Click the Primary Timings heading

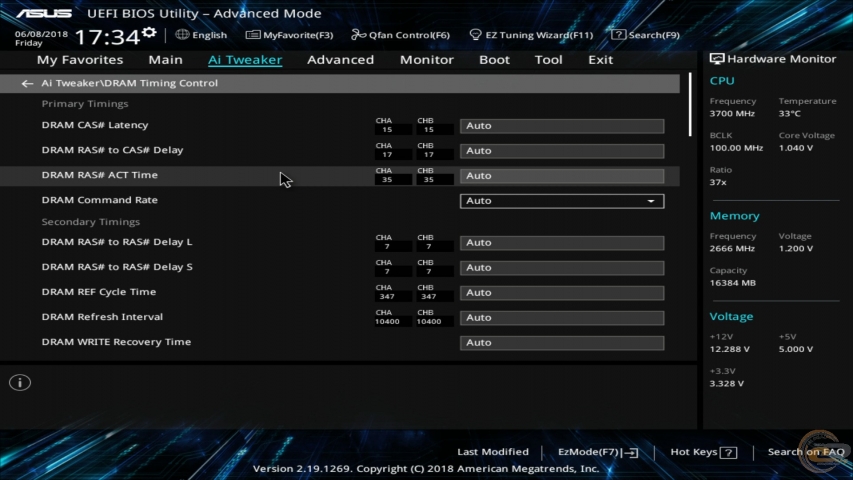(85, 104)
